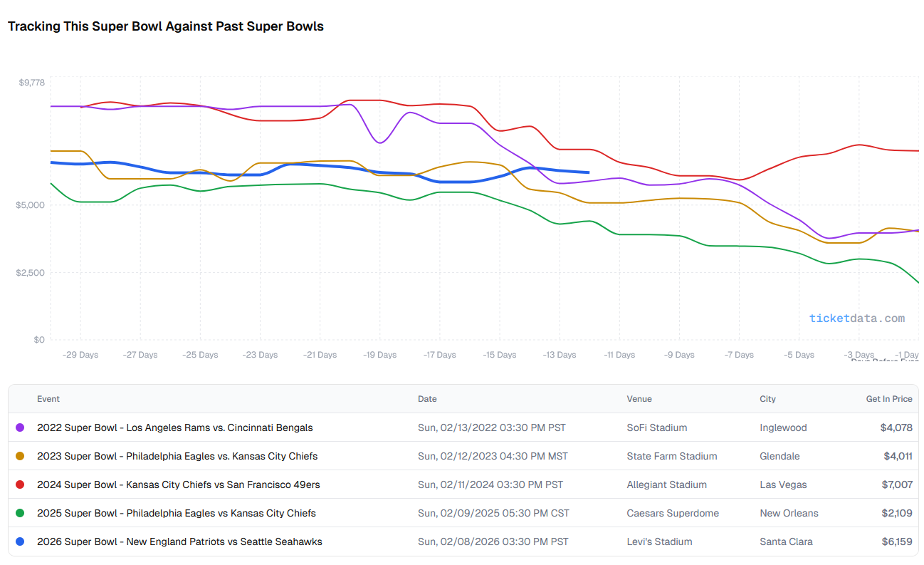Viewport: 924px width, 565px height.
Task: Click the blue dot for 2026 Super Bowl
Action: click(x=20, y=541)
